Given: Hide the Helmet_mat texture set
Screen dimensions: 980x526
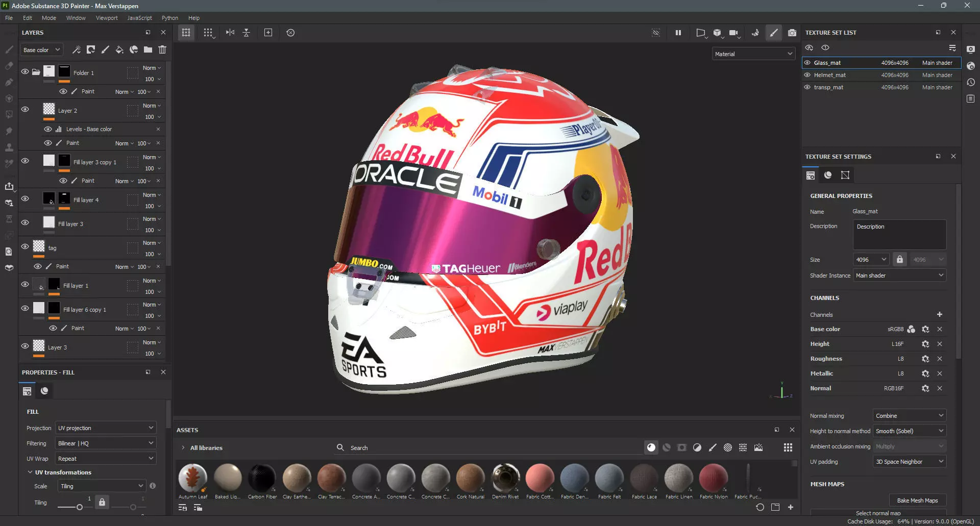Looking at the screenshot, I should click(x=807, y=75).
